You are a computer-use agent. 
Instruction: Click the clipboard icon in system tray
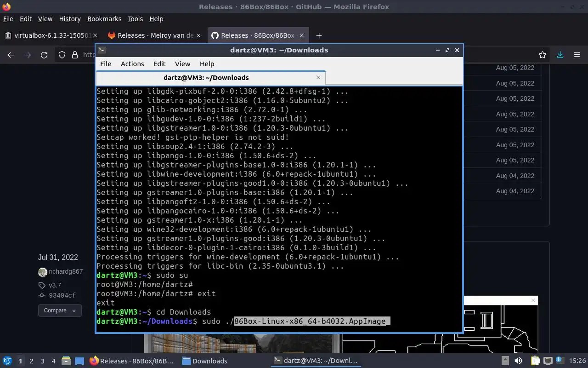point(535,361)
